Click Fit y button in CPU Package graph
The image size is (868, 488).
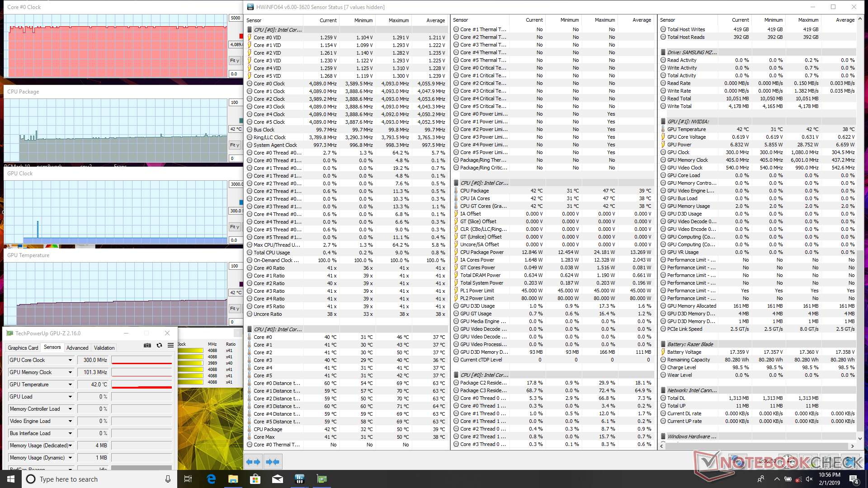(234, 145)
